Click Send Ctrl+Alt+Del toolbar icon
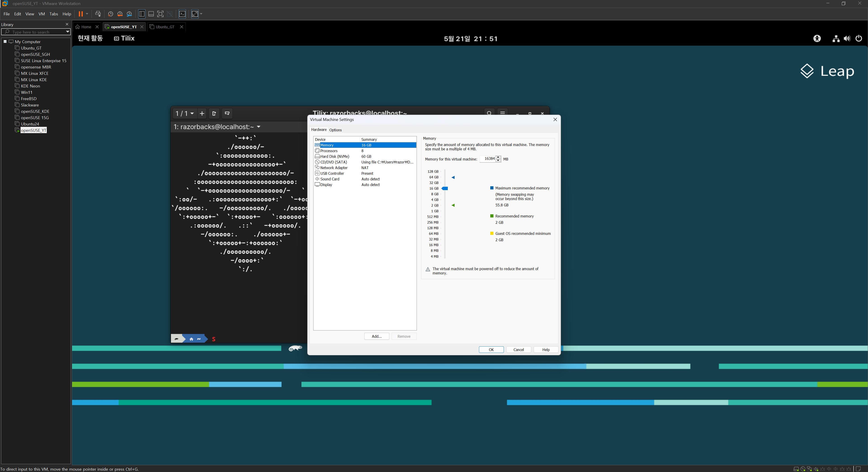868x472 pixels. tap(98, 14)
